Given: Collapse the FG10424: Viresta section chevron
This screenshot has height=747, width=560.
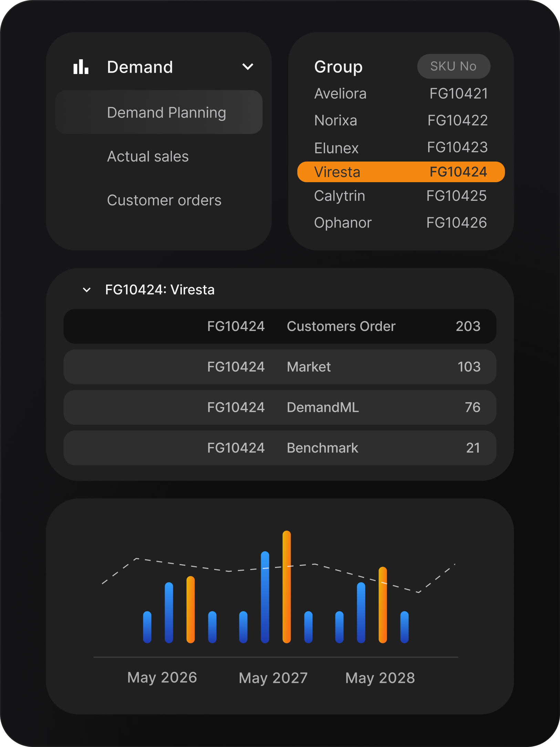Looking at the screenshot, I should 87,290.
